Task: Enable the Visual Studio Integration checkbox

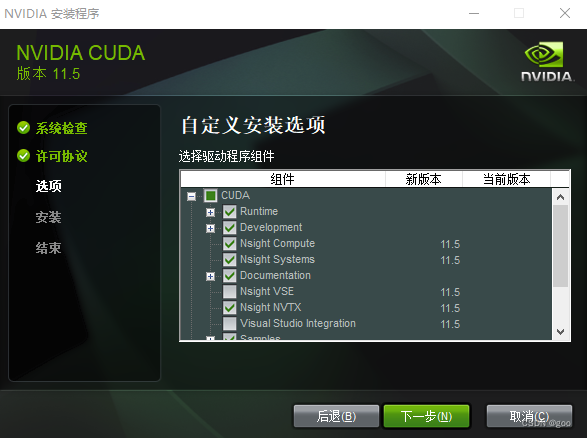Action: click(229, 323)
